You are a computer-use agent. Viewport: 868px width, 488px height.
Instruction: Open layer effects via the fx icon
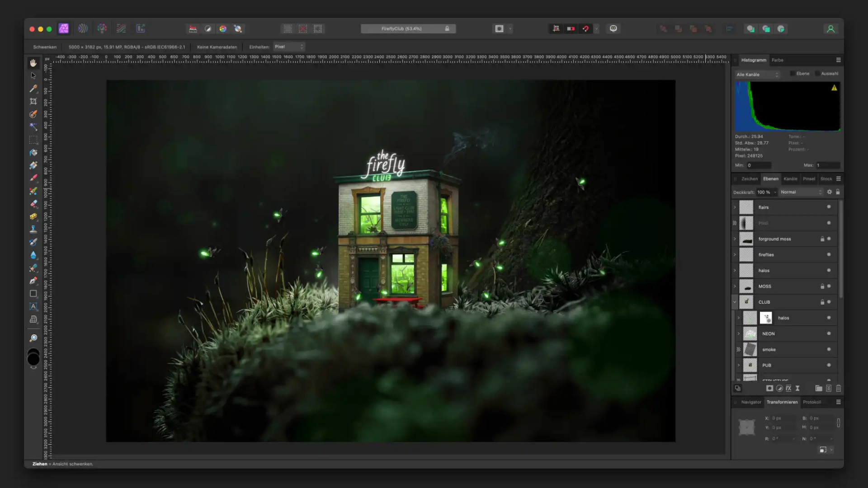789,388
